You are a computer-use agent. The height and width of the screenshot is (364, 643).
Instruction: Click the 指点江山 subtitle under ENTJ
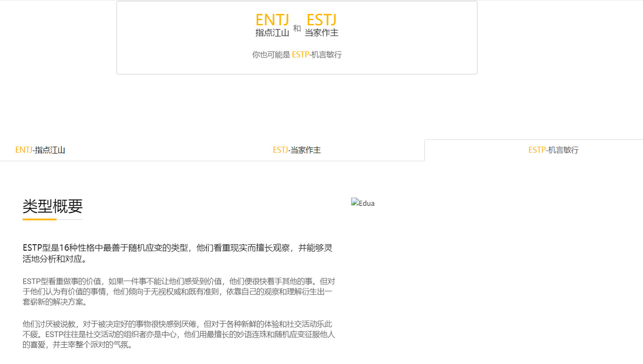(x=272, y=33)
